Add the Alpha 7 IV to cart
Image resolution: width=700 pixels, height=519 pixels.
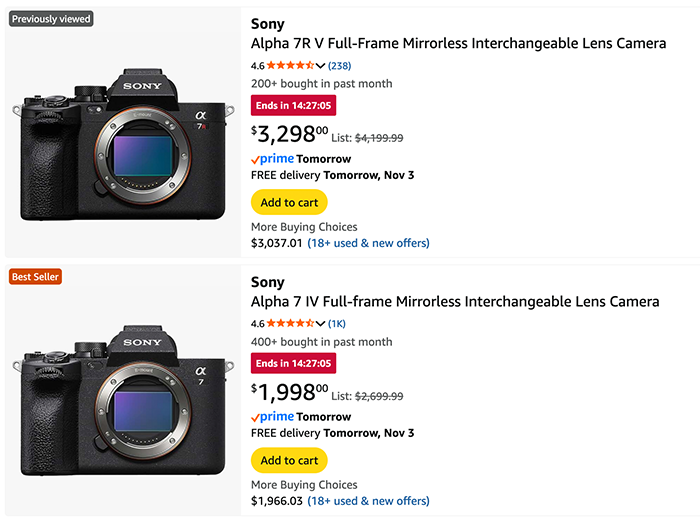(x=289, y=460)
